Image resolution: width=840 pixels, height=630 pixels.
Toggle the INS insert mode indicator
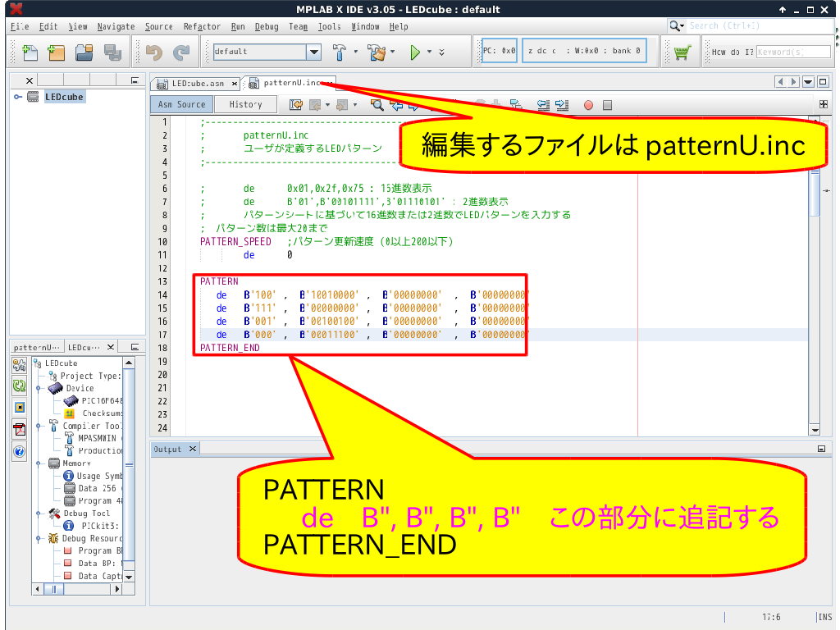(x=825, y=617)
